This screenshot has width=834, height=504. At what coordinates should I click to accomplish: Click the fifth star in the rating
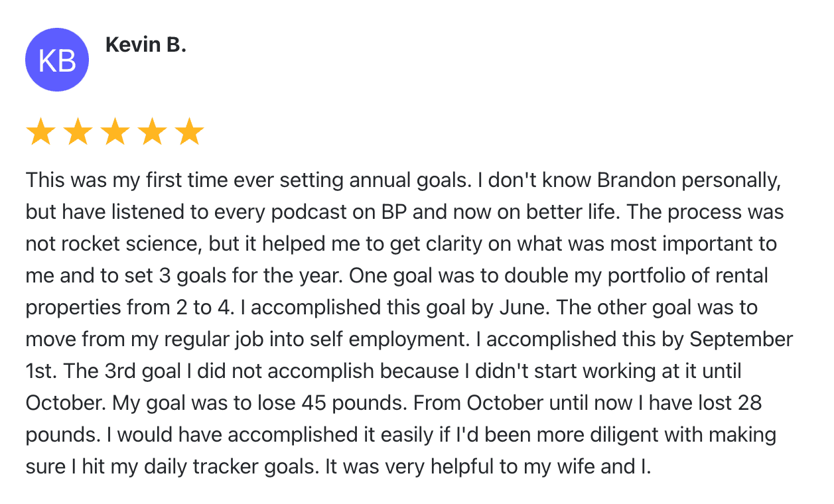(x=189, y=133)
